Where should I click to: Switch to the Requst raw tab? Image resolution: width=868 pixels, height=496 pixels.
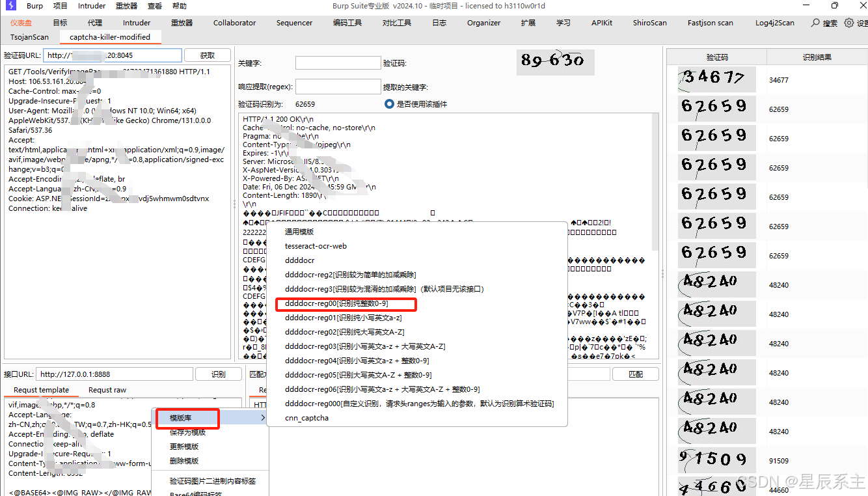[107, 390]
